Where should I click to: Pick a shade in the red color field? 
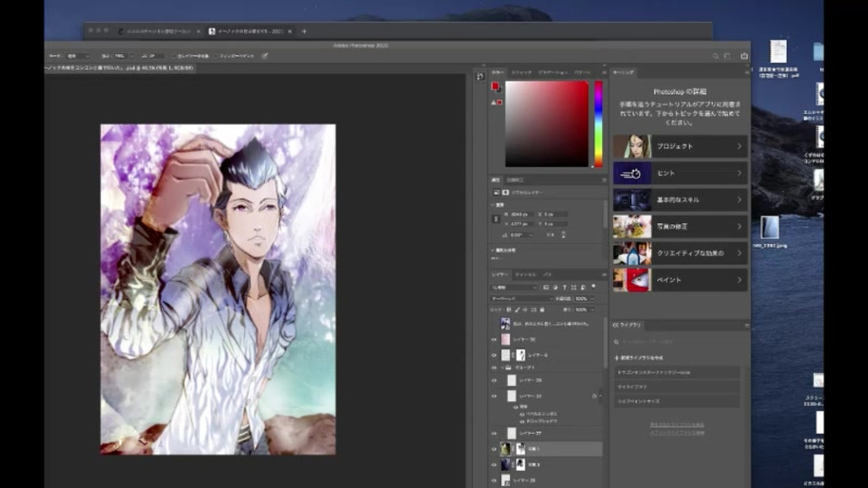(x=547, y=124)
